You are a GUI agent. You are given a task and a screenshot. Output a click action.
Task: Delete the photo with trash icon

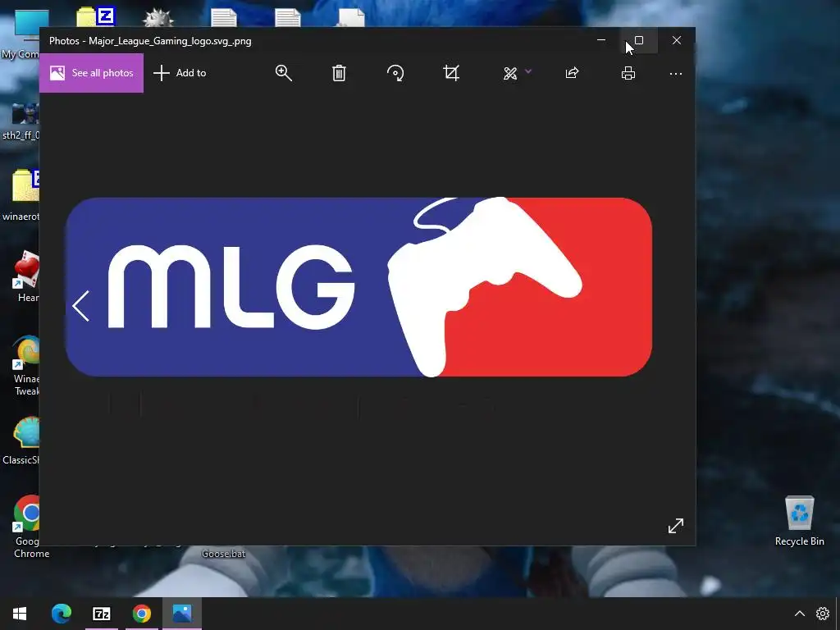click(x=339, y=73)
